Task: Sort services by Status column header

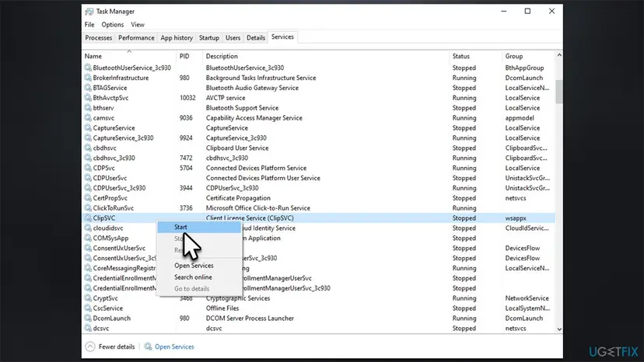Action: coord(475,56)
